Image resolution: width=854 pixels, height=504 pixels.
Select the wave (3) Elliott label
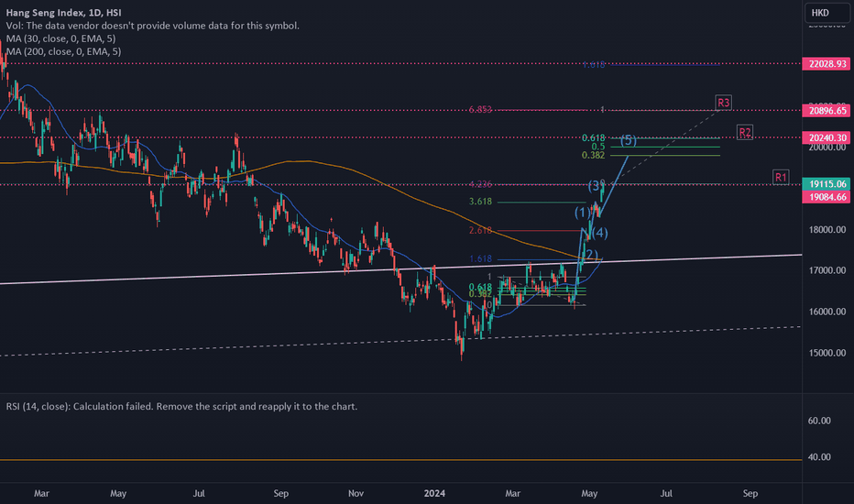coord(596,186)
